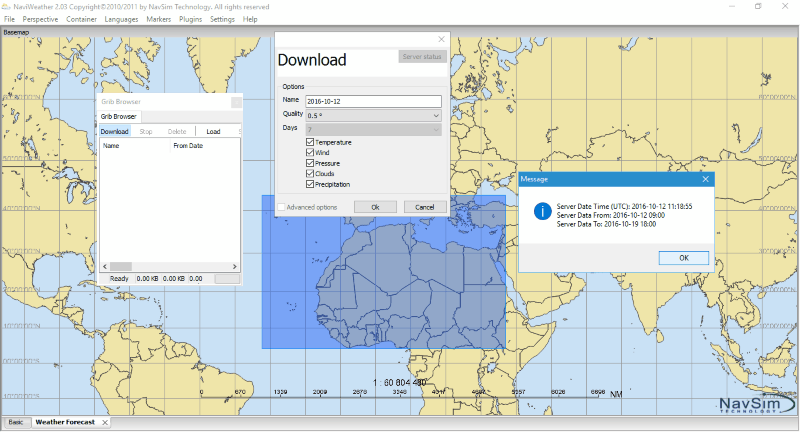This screenshot has width=800, height=432.
Task: Toggle the Temperature checkbox
Action: point(310,142)
